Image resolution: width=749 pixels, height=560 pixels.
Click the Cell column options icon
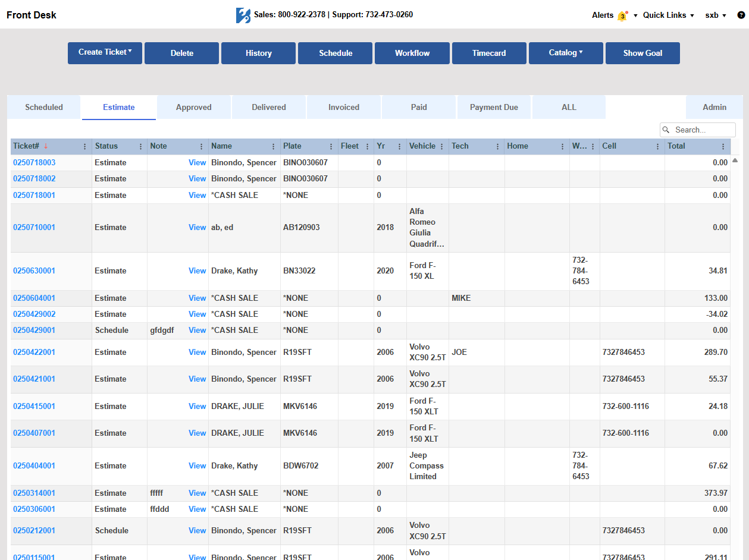(x=657, y=146)
